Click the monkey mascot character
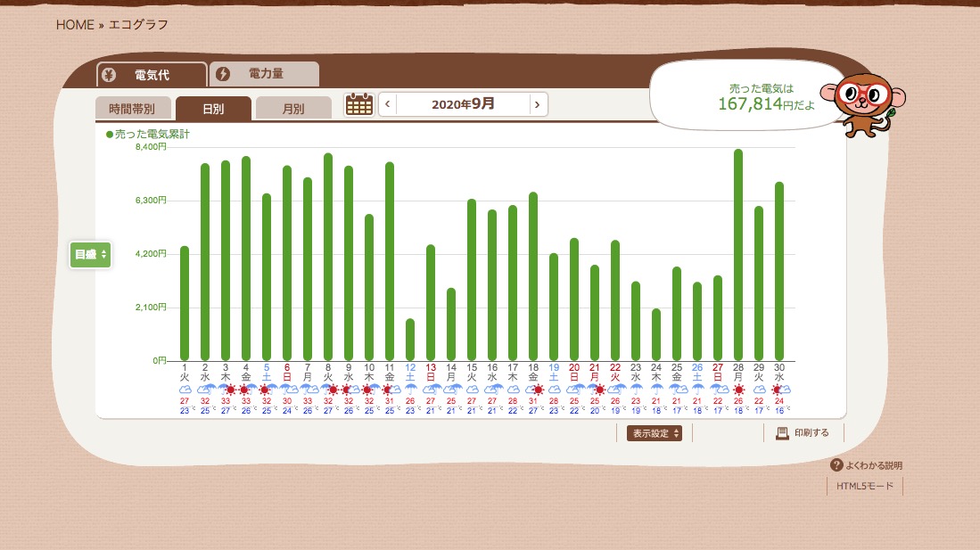Image resolution: width=980 pixels, height=550 pixels. (857, 102)
